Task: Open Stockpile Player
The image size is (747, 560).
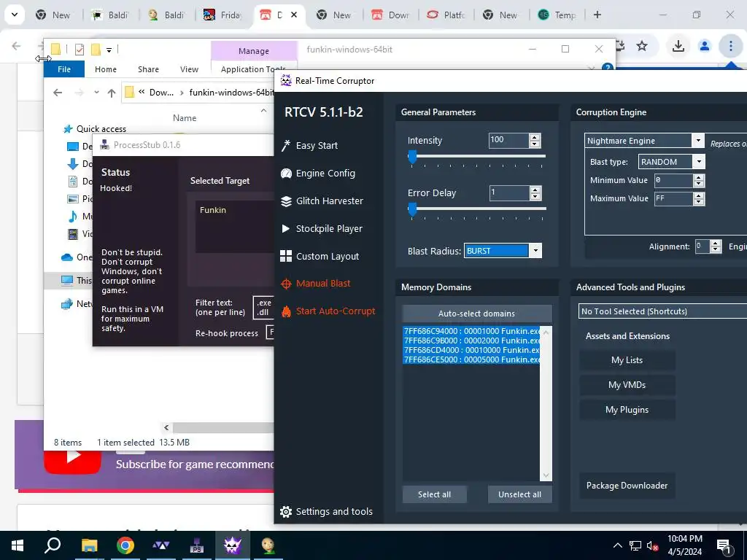Action: tap(322, 228)
